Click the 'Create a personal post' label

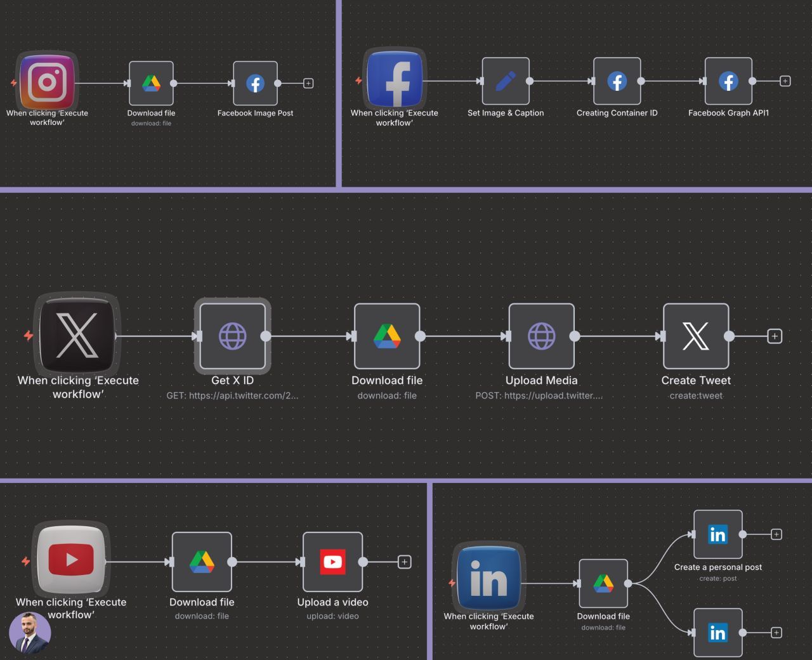coord(718,567)
